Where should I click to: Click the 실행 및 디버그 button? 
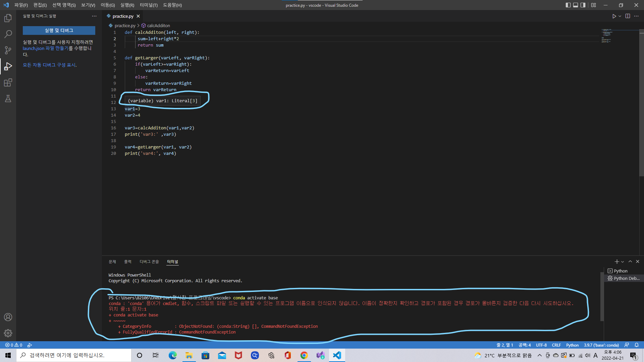click(x=59, y=31)
